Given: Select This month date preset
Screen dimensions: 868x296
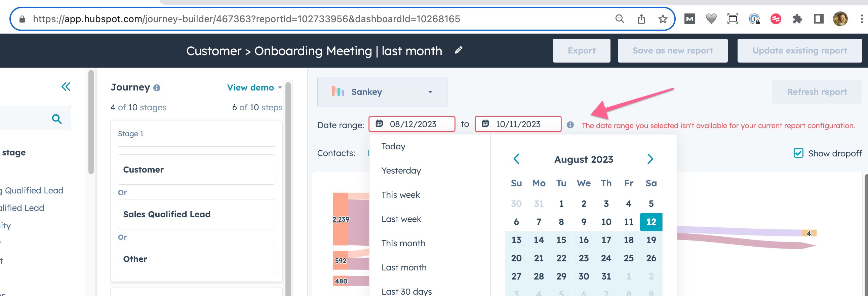Looking at the screenshot, I should [x=403, y=243].
